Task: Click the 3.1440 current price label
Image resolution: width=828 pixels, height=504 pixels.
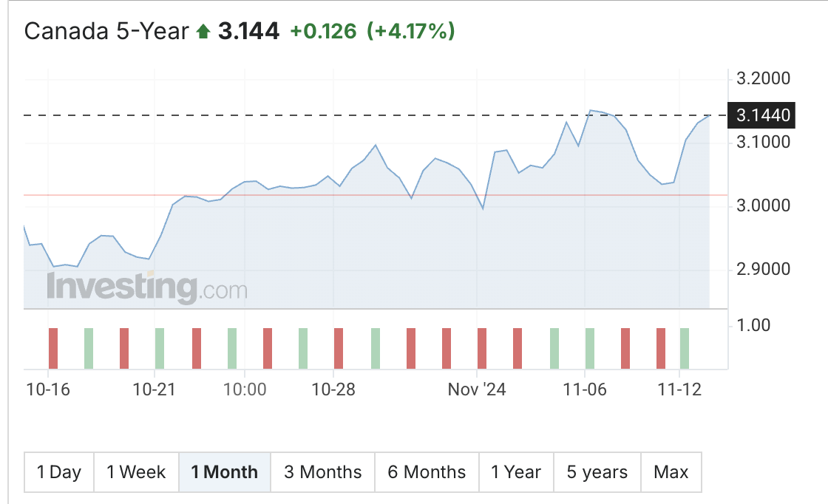Action: 764,115
